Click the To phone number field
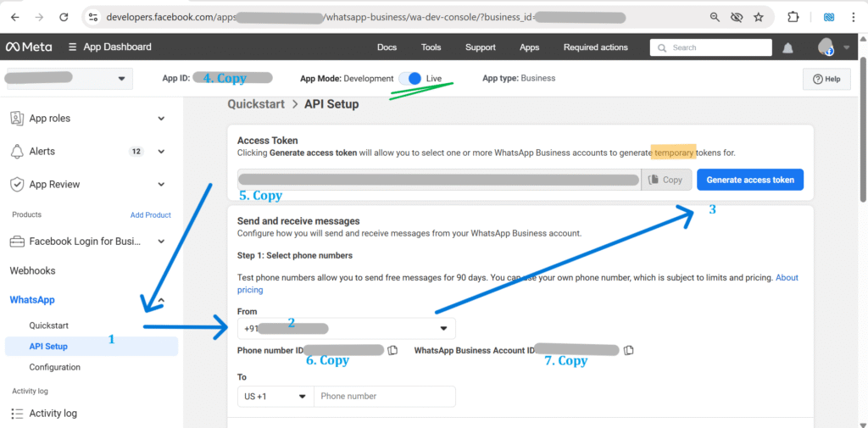The width and height of the screenshot is (868, 428). coord(384,396)
